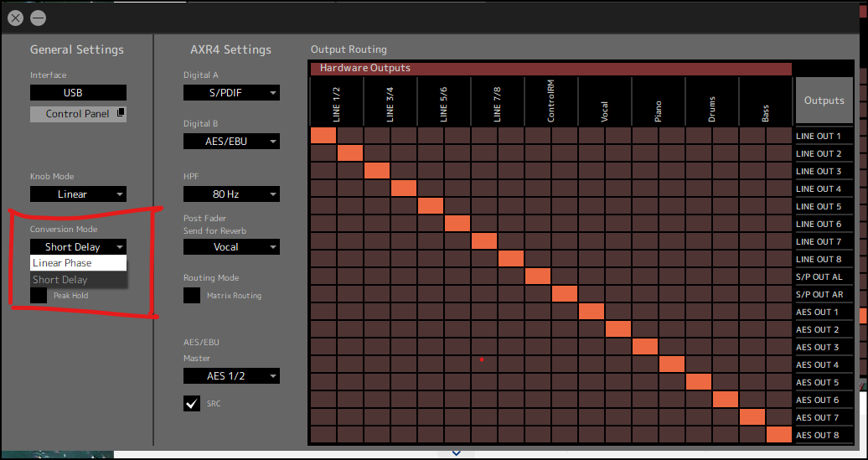Viewport: 868px width, 460px height.
Task: Open the HPF 80 Hz dropdown
Action: (x=231, y=194)
